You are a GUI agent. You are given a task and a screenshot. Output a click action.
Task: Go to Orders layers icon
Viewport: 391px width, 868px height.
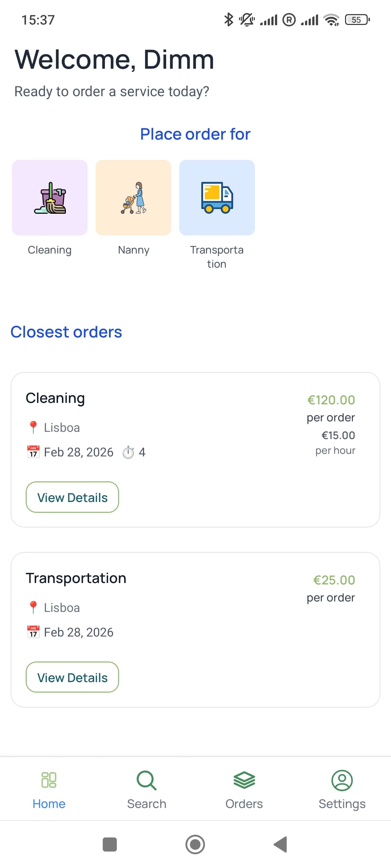244,780
